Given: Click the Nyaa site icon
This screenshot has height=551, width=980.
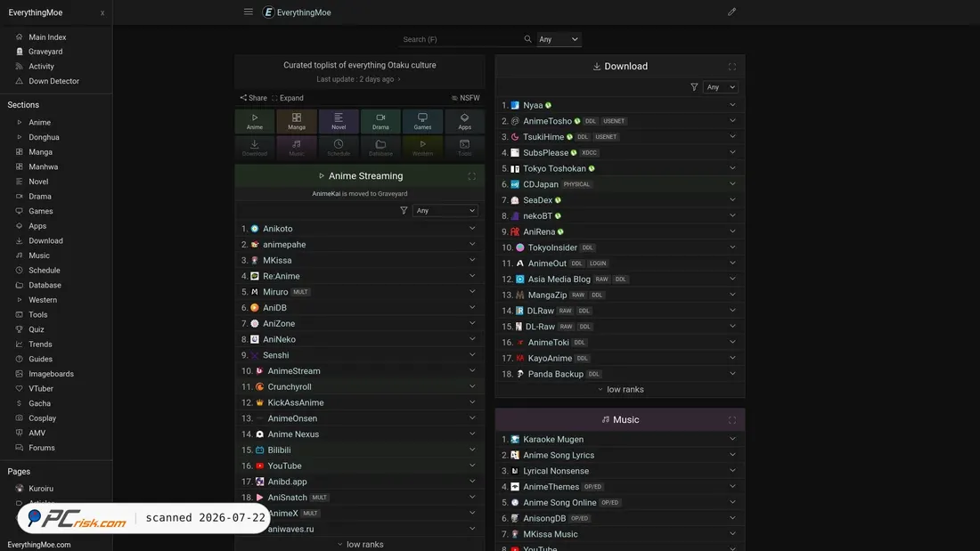Looking at the screenshot, I should point(515,105).
